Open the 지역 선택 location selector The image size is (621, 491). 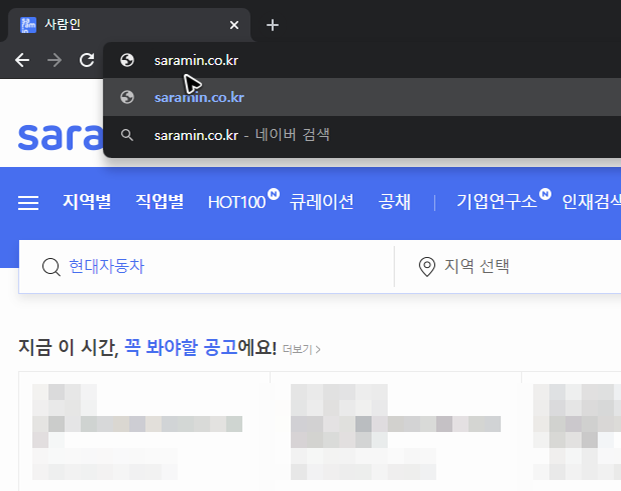476,266
